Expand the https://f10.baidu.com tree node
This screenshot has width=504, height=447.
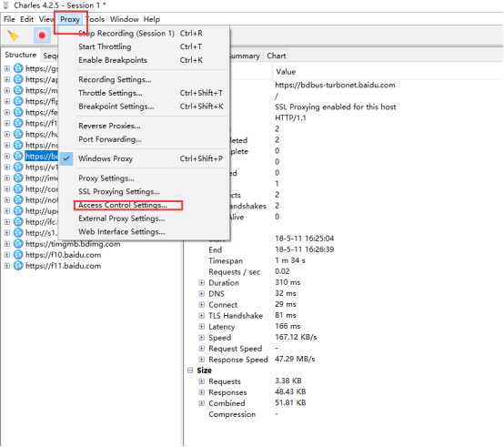[7, 255]
